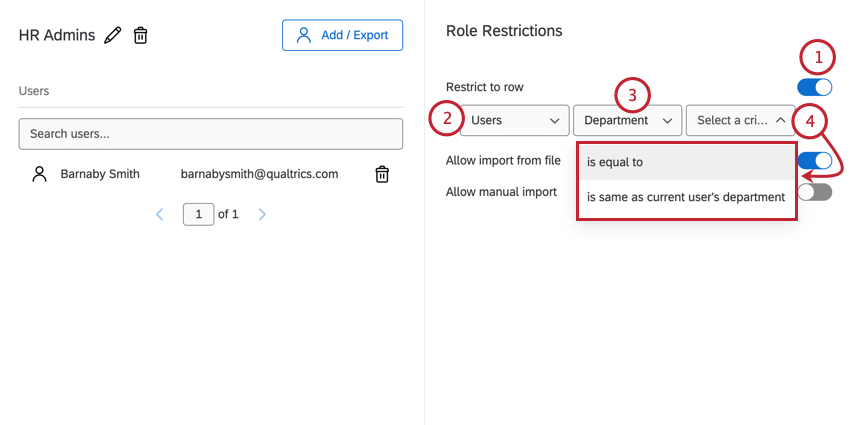The image size is (850, 425).
Task: Go to the previous page of users
Action: point(160,214)
